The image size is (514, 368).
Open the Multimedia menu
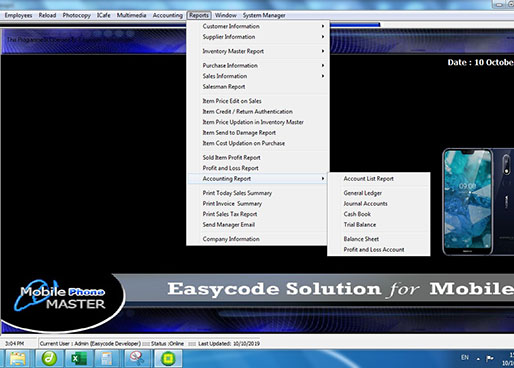point(131,15)
